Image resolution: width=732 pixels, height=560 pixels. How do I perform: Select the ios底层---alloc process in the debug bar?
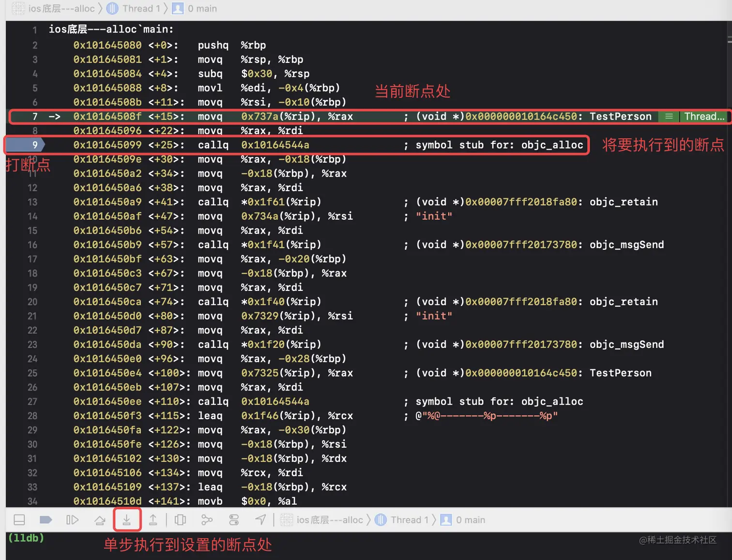322,520
